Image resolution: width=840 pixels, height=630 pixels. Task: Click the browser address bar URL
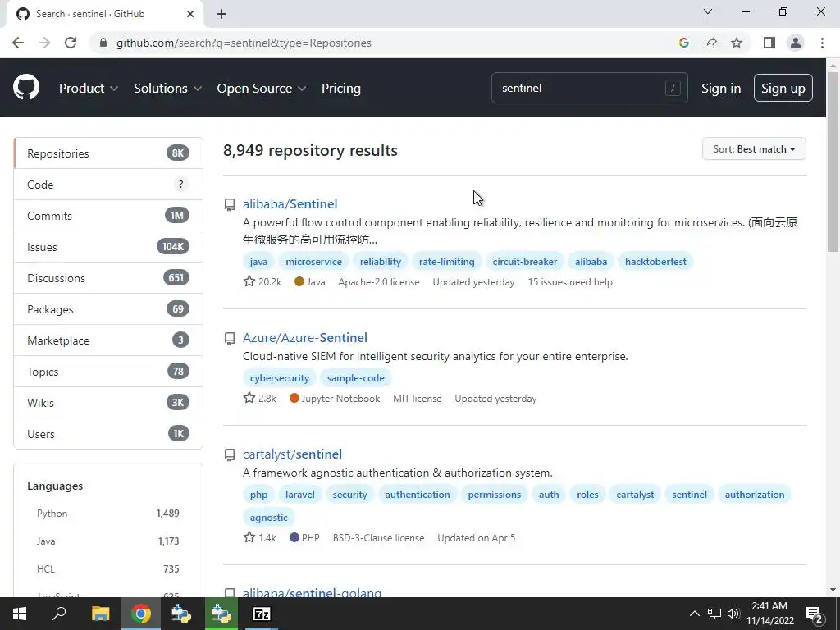(244, 43)
